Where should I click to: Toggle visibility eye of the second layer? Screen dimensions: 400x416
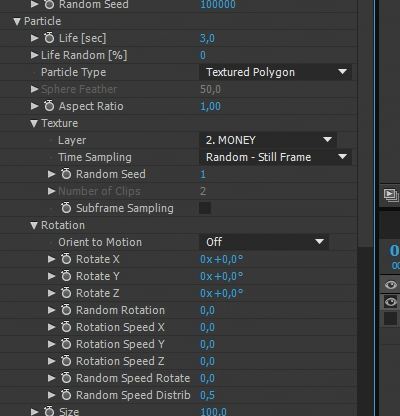point(390,302)
